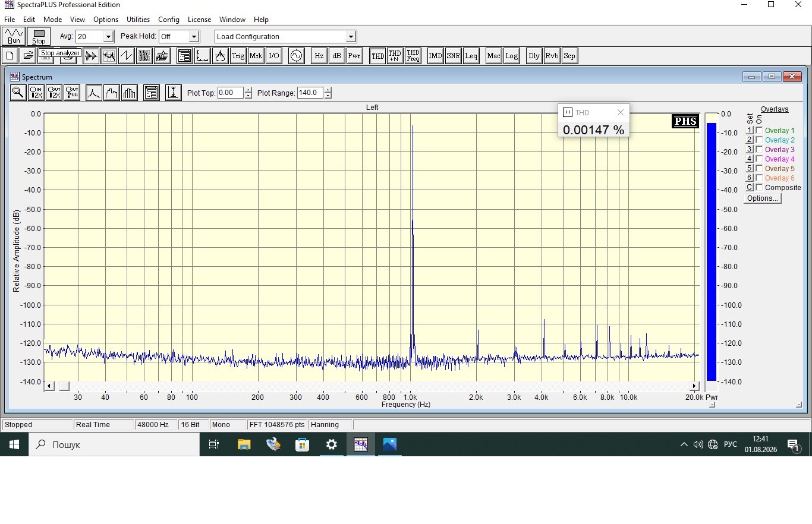The image size is (812, 524).
Task: Click the Zoom Out Full icon
Action: pyautogui.click(x=72, y=93)
